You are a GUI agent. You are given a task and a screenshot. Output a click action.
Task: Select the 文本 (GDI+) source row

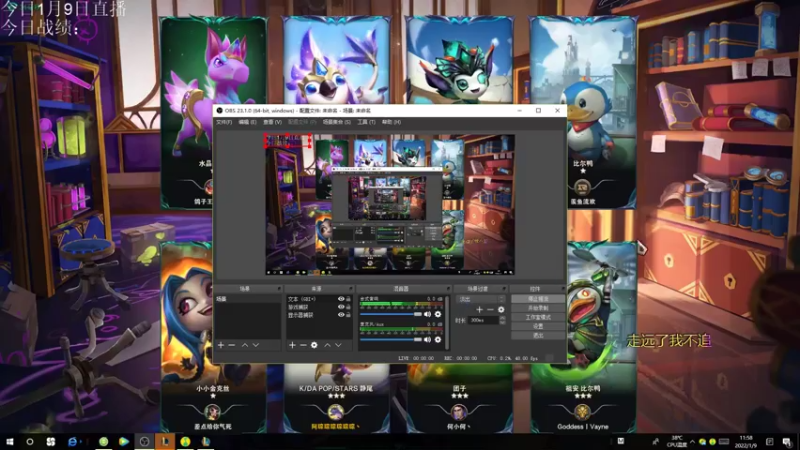319,299
